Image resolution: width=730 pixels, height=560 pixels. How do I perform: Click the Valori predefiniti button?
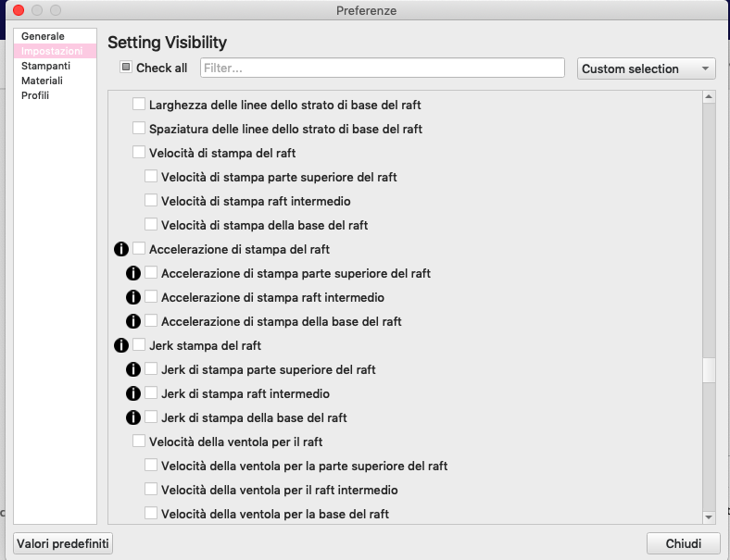(63, 543)
